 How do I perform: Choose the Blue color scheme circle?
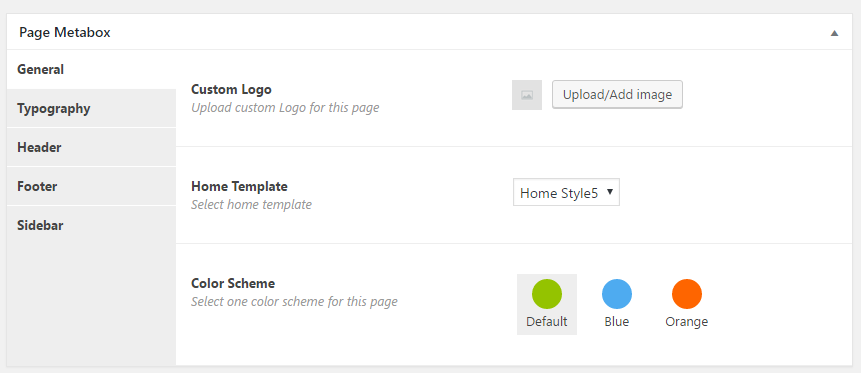tap(617, 294)
